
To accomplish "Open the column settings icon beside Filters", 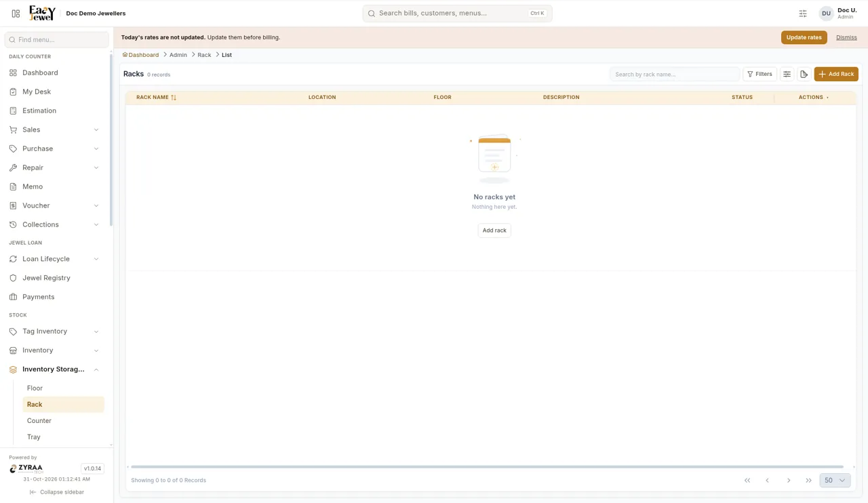I will pyautogui.click(x=787, y=74).
